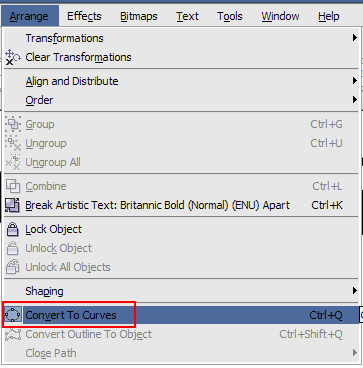Expand the Align and Distribute submenu arrow

355,81
